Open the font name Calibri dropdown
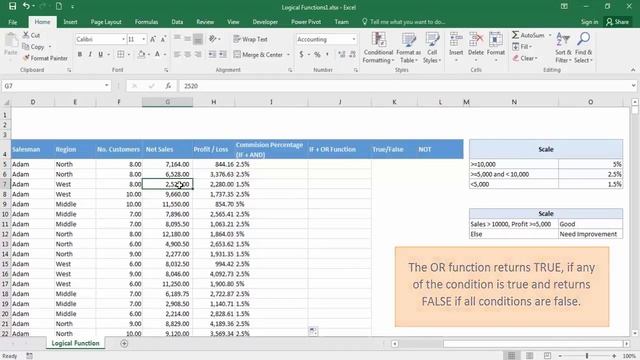The height and width of the screenshot is (360, 640). pyautogui.click(x=123, y=39)
